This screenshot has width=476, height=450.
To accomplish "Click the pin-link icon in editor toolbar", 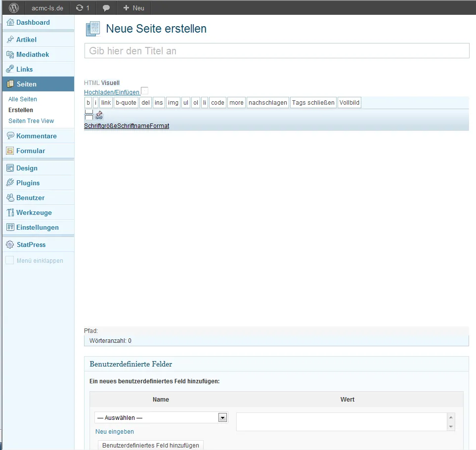I will coord(99,115).
